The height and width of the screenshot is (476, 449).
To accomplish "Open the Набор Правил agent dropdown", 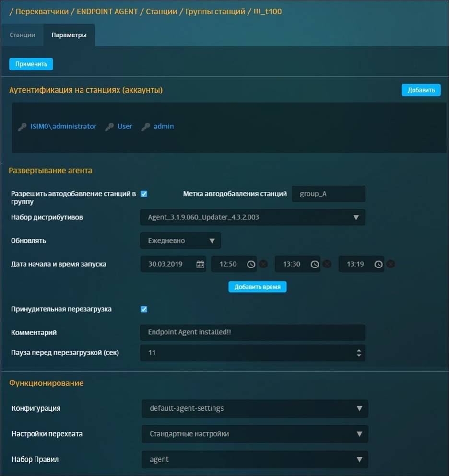I will (255, 459).
